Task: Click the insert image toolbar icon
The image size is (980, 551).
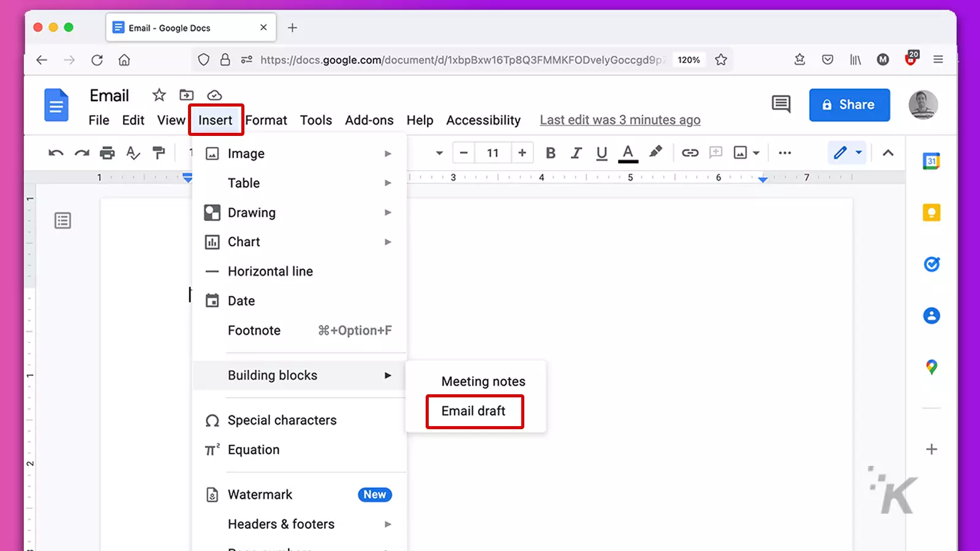Action: 740,153
